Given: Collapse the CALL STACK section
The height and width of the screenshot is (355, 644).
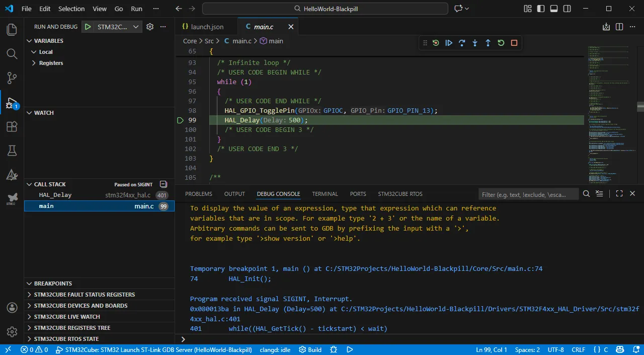Looking at the screenshot, I should pos(29,184).
